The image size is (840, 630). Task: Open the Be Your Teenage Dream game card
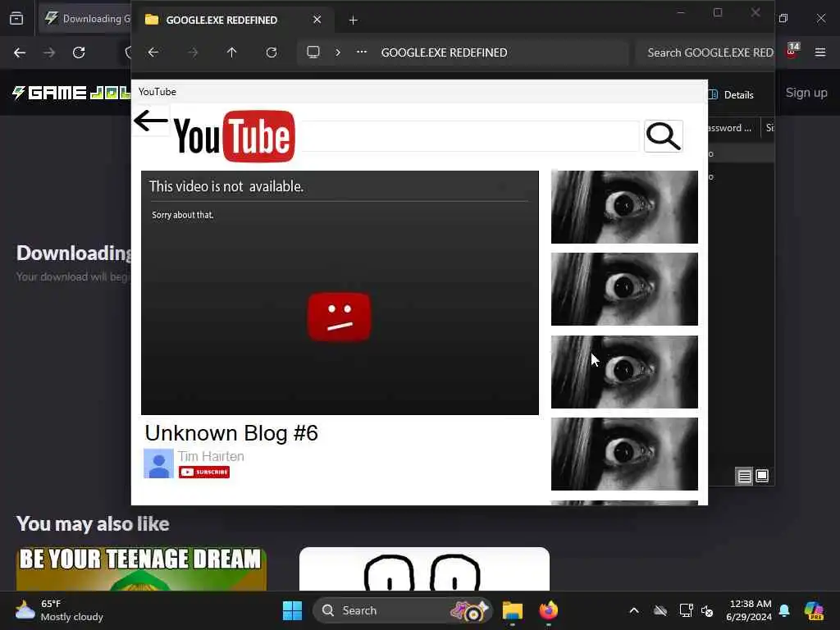tap(141, 569)
